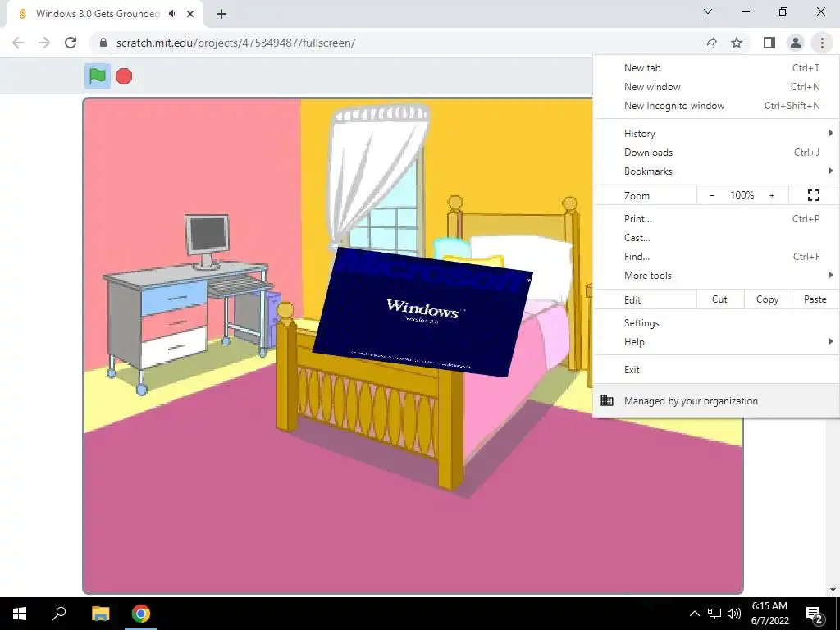Click the green flag to start project

(98, 76)
